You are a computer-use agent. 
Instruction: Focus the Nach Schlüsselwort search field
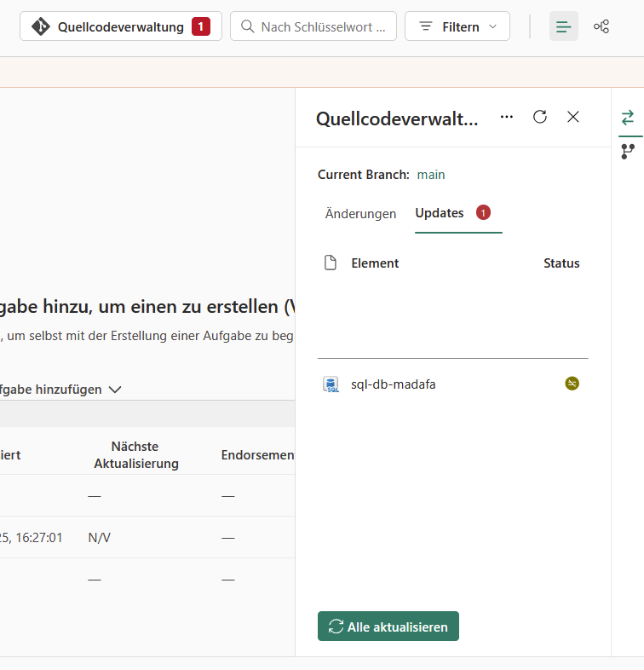click(313, 26)
